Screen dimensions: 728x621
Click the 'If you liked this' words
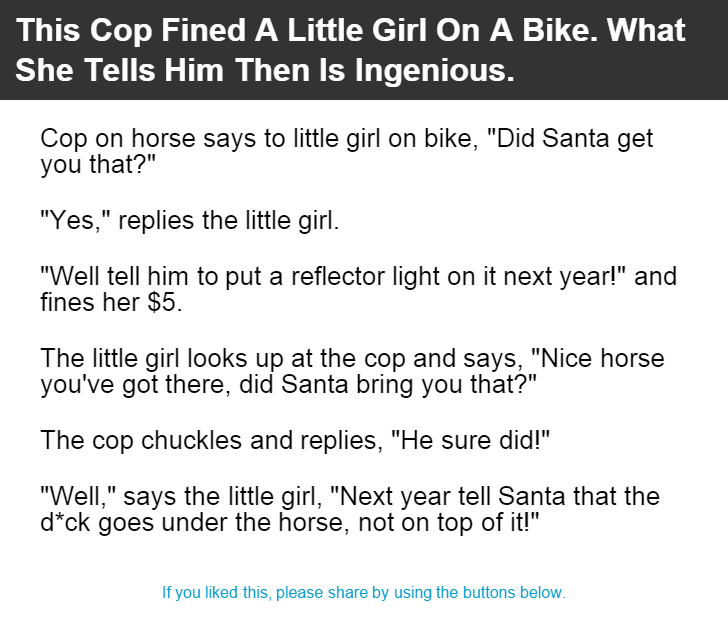[x=216, y=593]
